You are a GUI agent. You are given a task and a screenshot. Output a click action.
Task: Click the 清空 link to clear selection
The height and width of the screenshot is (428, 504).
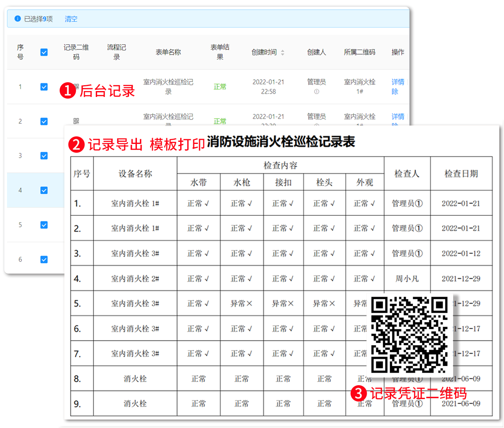pyautogui.click(x=71, y=19)
